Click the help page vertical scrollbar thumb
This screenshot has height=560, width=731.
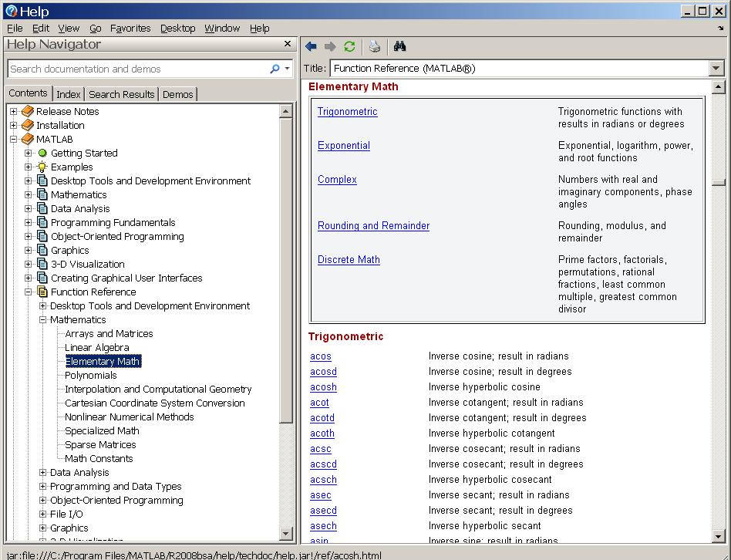tap(719, 182)
